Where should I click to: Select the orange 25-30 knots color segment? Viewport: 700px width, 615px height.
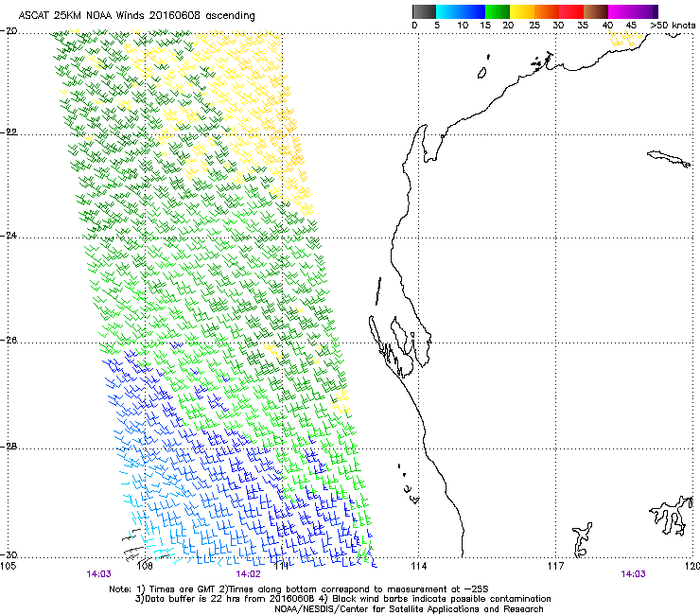547,11
